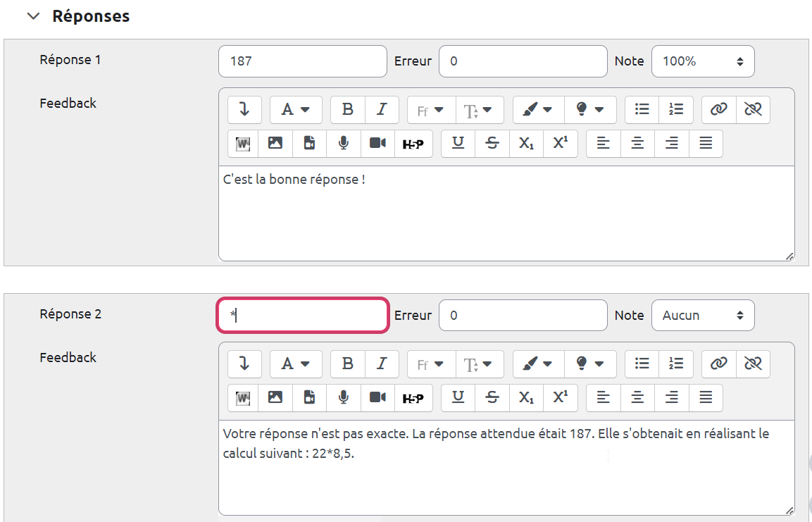Open font family menu in Réponse 1 feedback
Viewport: 812px width, 522px height.
click(430, 110)
